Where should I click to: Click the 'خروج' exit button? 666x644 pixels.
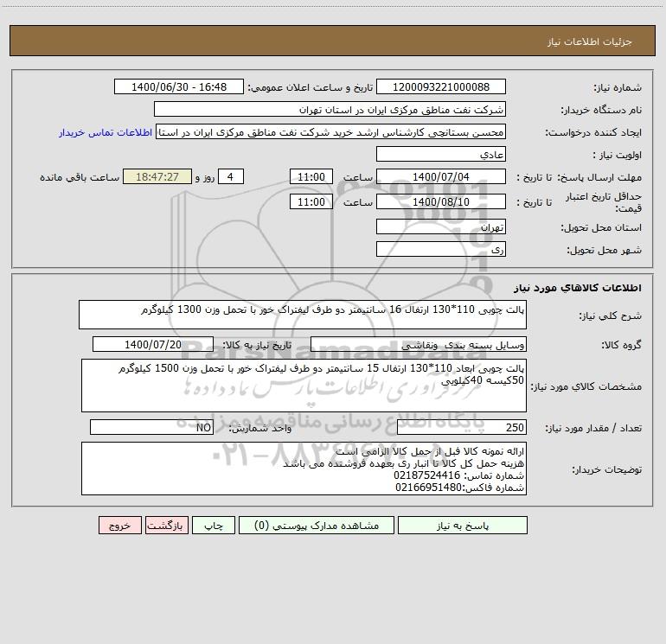point(119,525)
